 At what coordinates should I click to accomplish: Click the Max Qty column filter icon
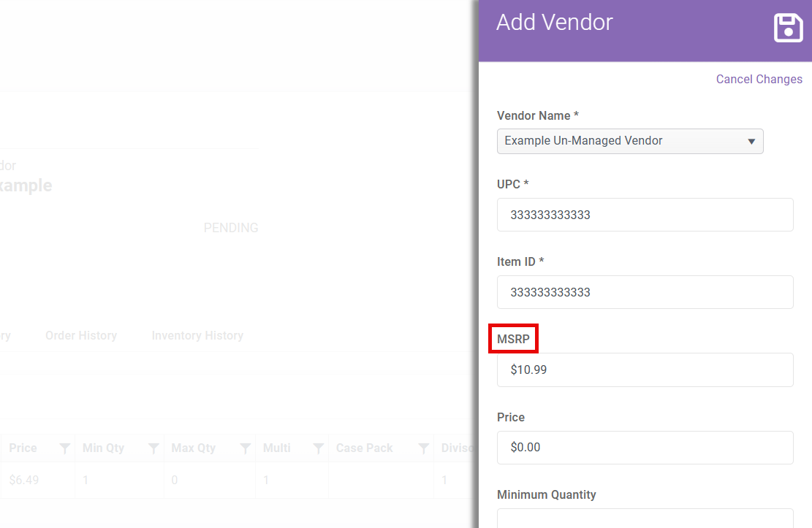pyautogui.click(x=246, y=448)
